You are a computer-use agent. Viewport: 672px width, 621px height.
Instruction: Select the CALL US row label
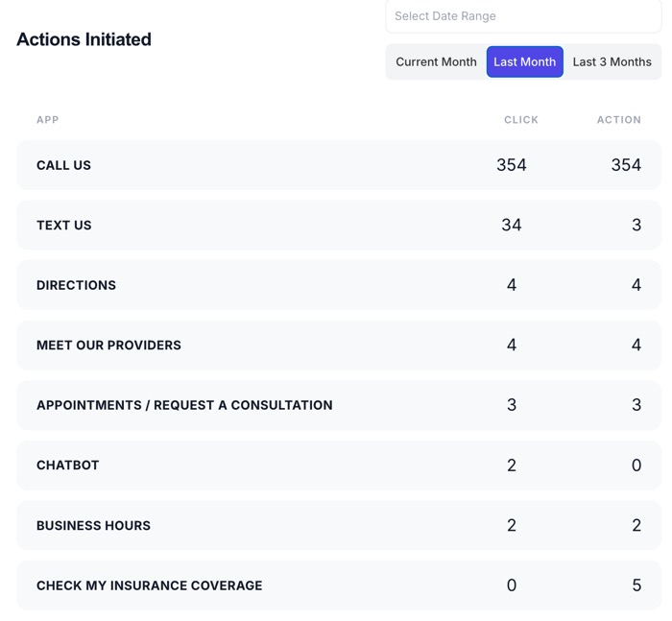[64, 165]
